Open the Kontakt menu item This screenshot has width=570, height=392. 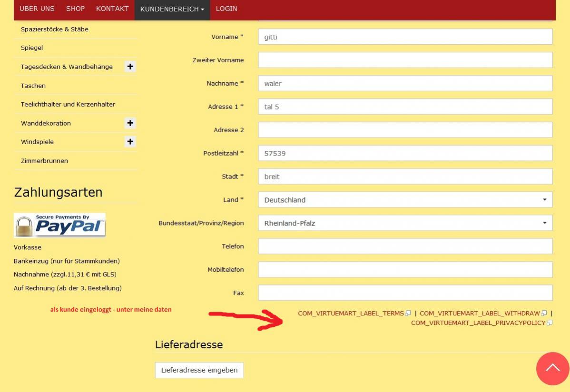(x=112, y=9)
